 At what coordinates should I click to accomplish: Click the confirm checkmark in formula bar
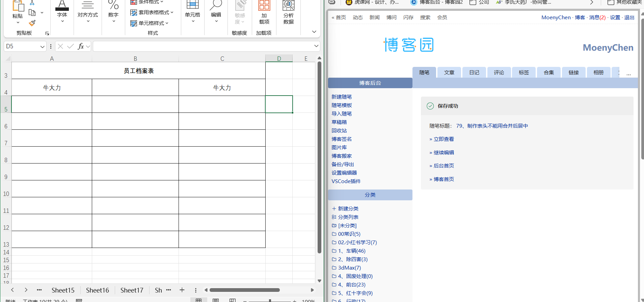click(x=71, y=46)
